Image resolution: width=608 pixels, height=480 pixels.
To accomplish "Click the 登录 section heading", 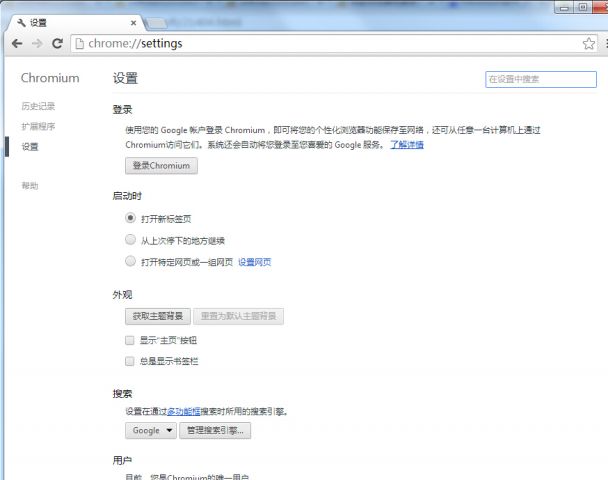I will (x=122, y=110).
